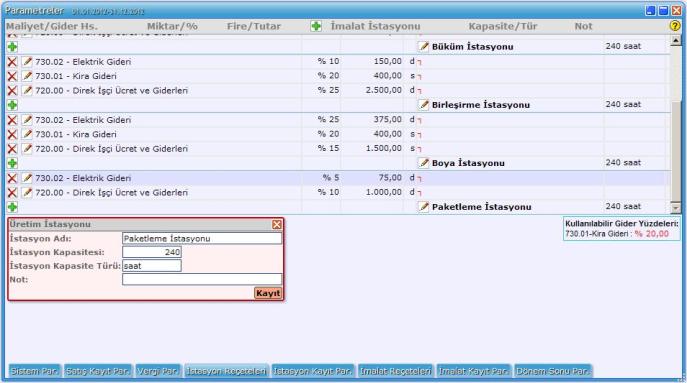
Task: Save the station with the Kayıt button
Action: pyautogui.click(x=268, y=293)
